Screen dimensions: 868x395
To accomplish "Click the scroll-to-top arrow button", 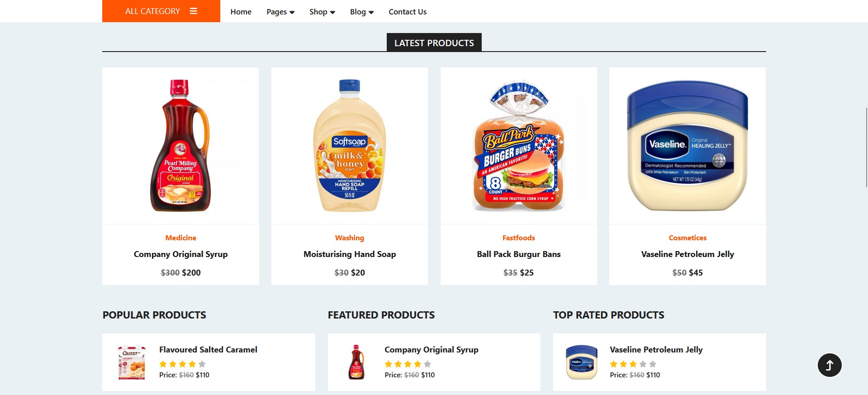I will 829,365.
